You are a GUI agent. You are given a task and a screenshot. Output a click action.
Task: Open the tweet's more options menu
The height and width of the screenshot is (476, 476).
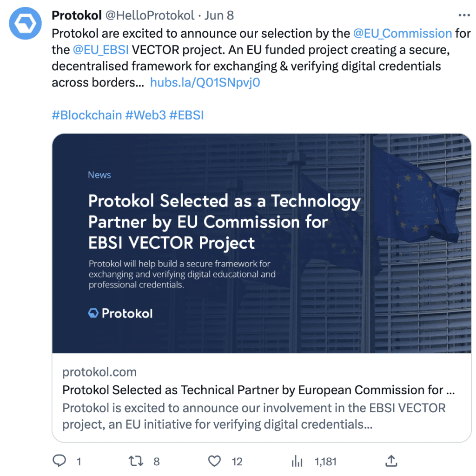(x=464, y=15)
